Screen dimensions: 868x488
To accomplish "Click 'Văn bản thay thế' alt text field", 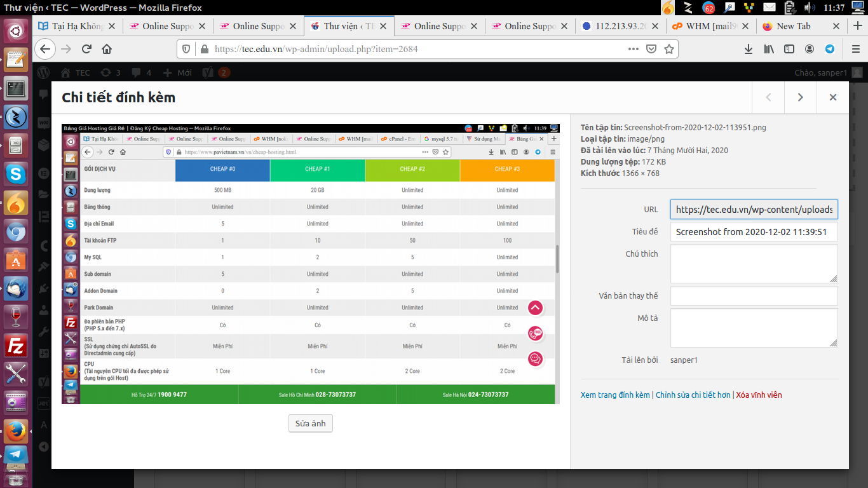I will point(754,296).
